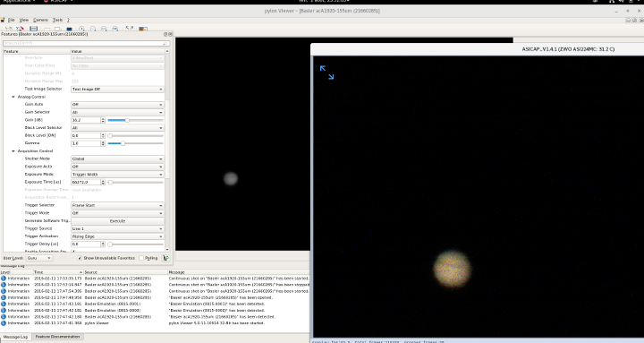The width and height of the screenshot is (644, 343).
Task: Enable the Polling checkbox
Action: [141, 258]
